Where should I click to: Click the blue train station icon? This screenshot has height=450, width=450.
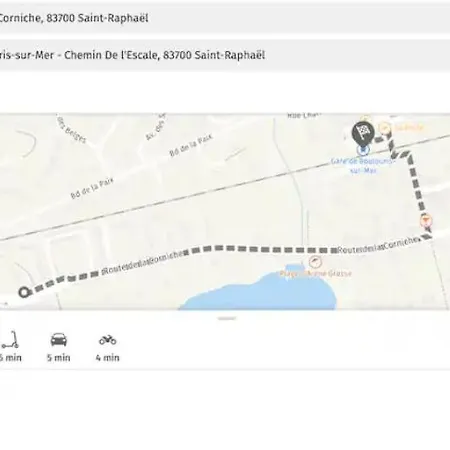363,150
